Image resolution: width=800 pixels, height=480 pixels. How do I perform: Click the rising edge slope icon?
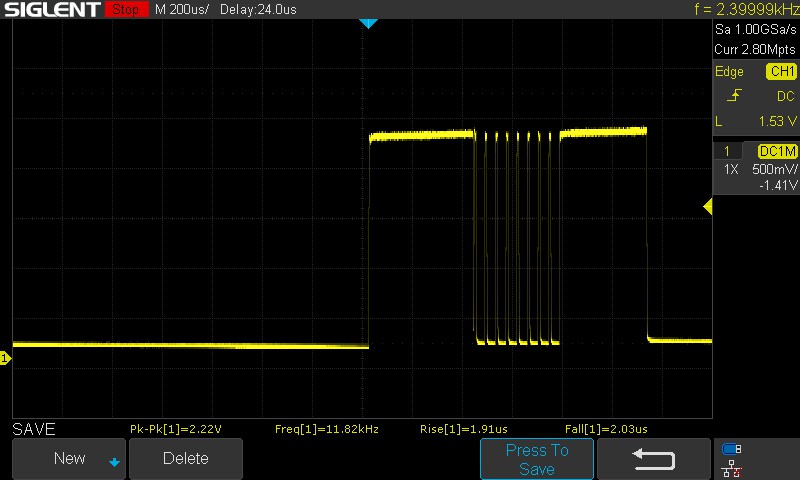pyautogui.click(x=734, y=95)
